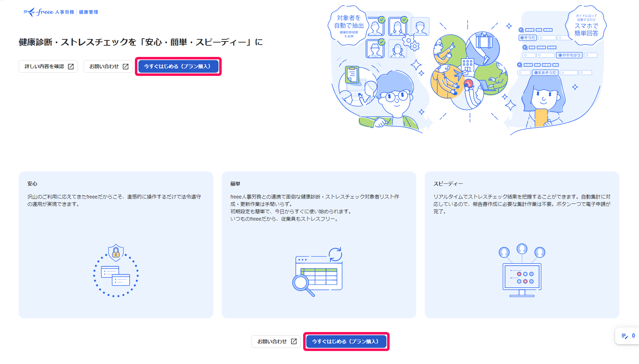Click the 安心 card heading
This screenshot has width=639, height=364.
tap(32, 184)
